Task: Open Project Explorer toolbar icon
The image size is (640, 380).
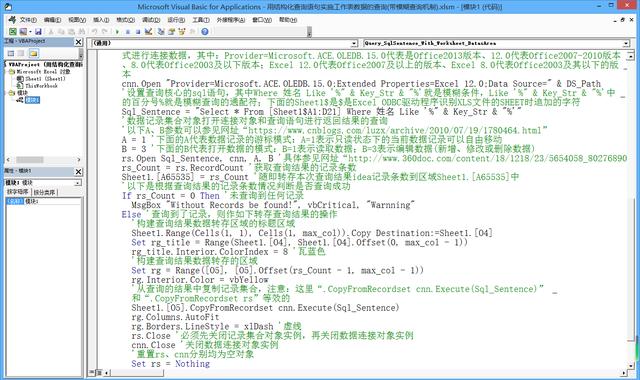Action: [x=161, y=31]
